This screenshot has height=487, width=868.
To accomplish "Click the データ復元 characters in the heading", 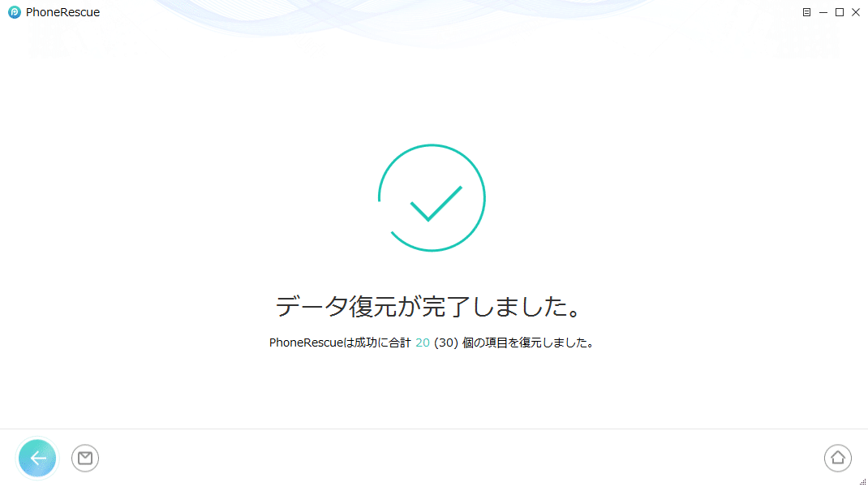I will pos(336,306).
